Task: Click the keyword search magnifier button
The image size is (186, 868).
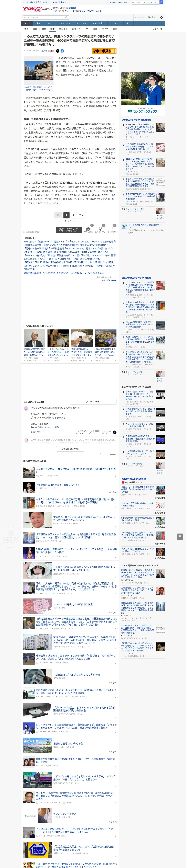Action: coord(66,18)
